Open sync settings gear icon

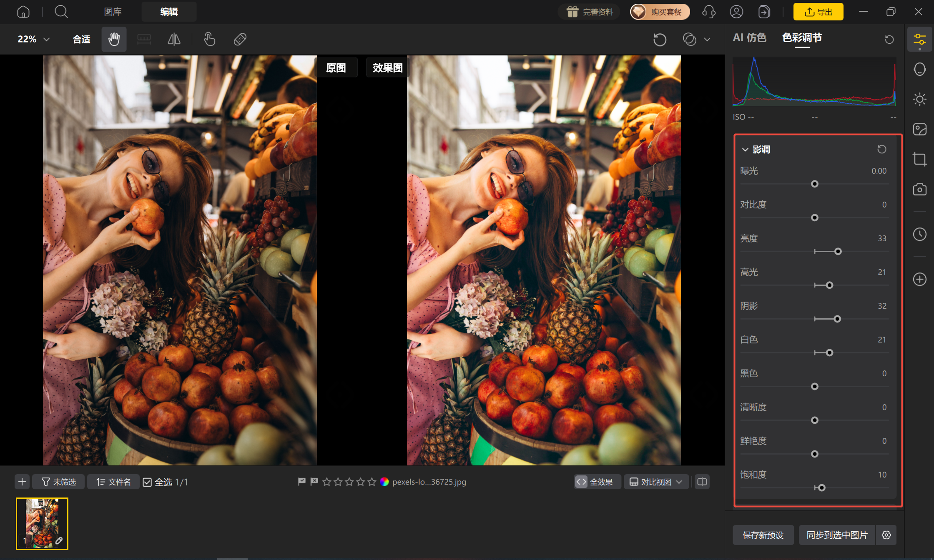886,535
